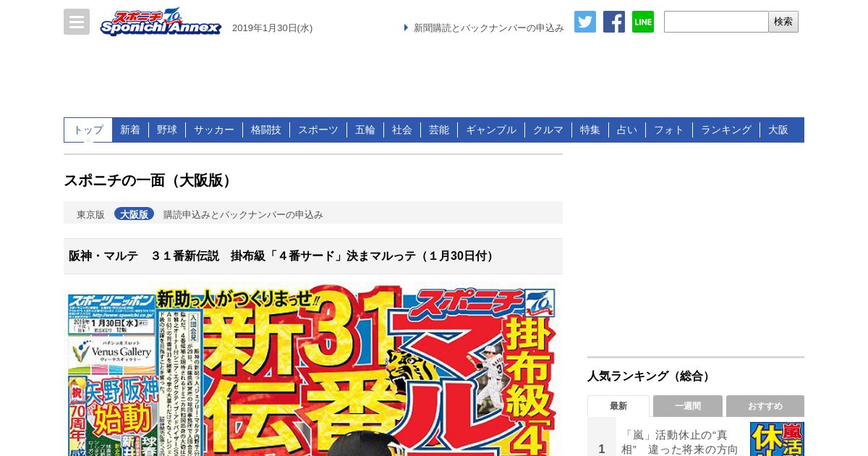This screenshot has height=456, width=868.
Task: Open the Twitter icon link
Action: coord(585,22)
